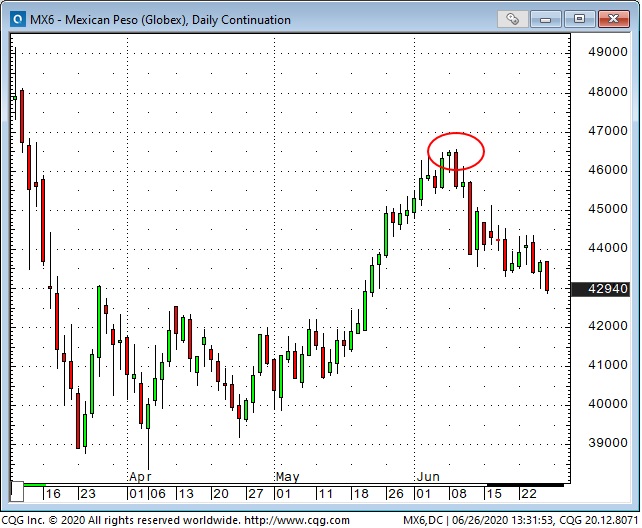
Task: Click the first red candle near 48000
Action: coord(22,117)
